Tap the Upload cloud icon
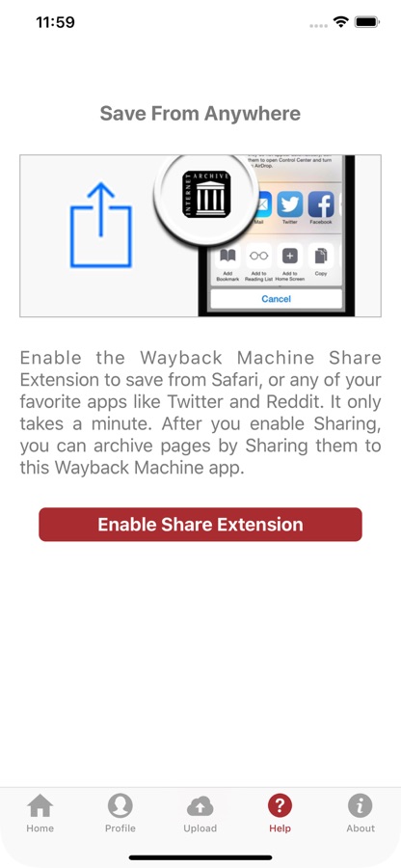 200,806
